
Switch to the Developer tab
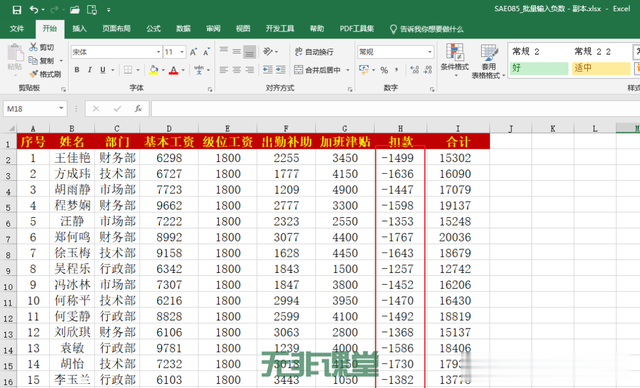point(280,29)
